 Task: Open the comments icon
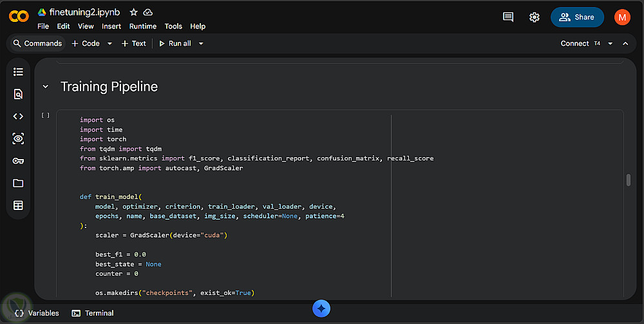[508, 17]
